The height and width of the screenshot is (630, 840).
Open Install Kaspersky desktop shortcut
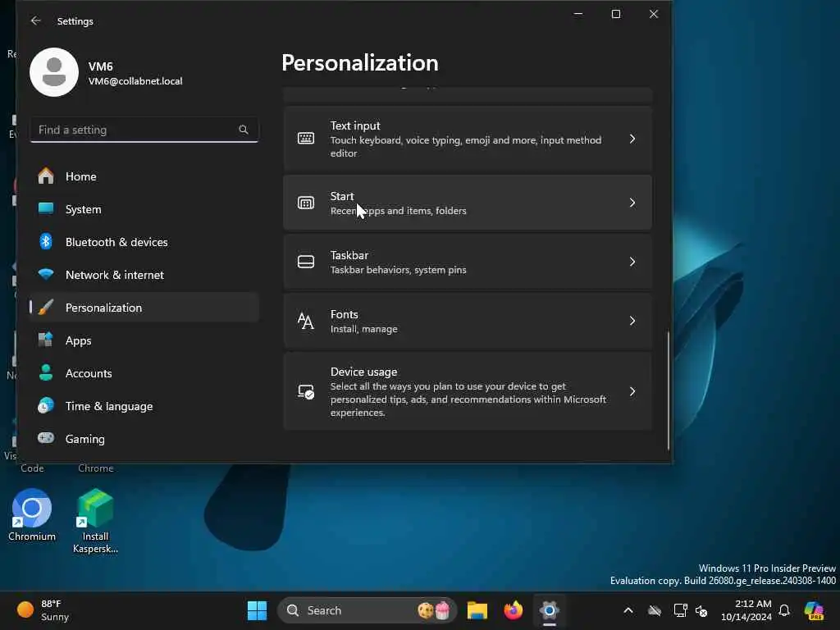coord(95,521)
